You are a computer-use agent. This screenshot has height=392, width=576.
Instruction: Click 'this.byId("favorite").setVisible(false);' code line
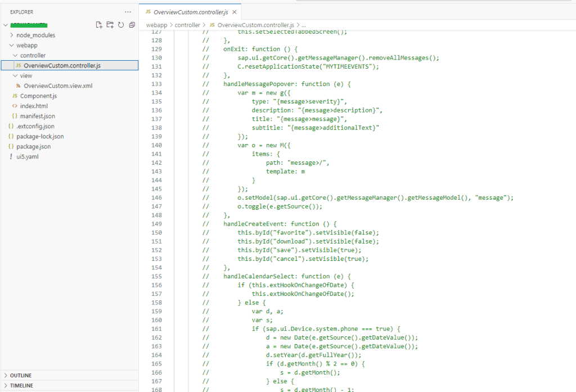pos(308,232)
